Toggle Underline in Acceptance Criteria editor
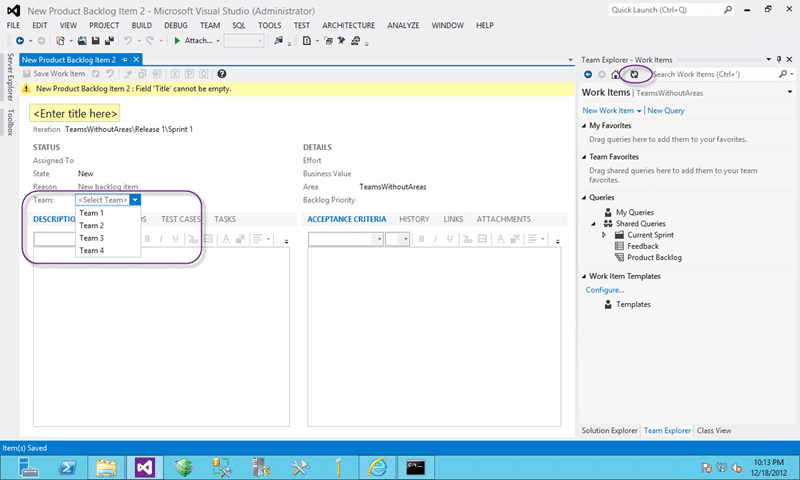800x480 pixels. tap(449, 239)
